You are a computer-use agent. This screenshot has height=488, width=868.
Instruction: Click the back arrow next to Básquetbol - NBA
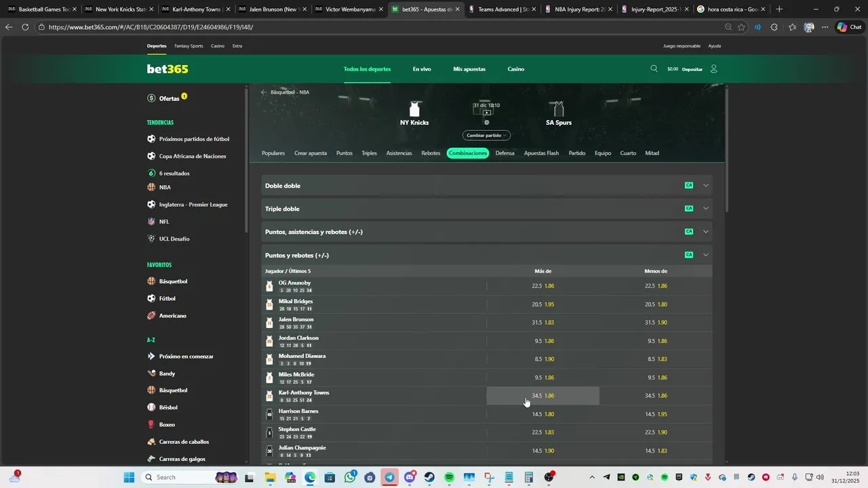click(x=264, y=92)
